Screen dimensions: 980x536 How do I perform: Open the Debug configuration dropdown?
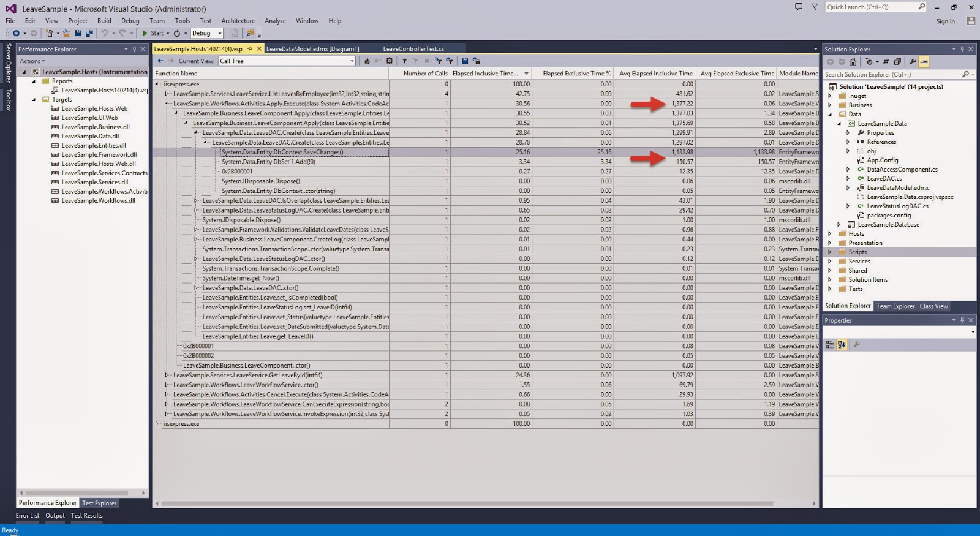206,33
